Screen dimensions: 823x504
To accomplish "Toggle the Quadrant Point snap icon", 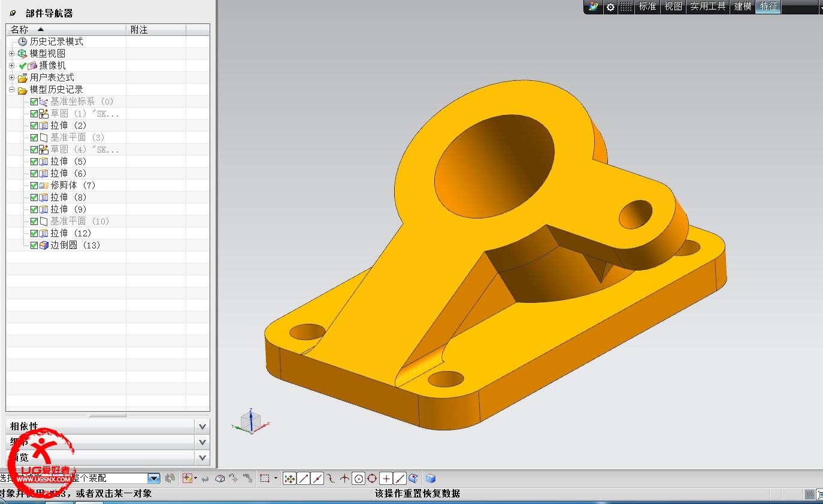I will click(x=372, y=478).
